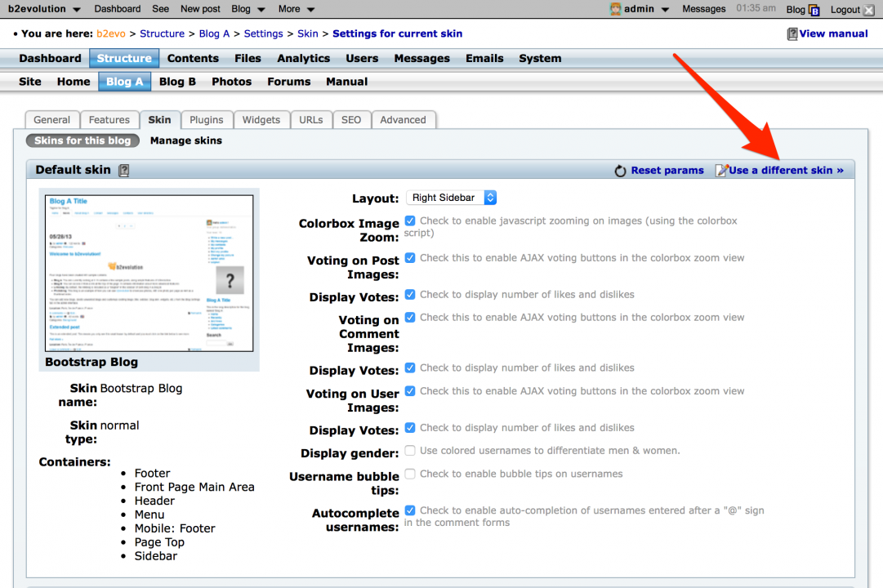
Task: Toggle the Voting on Post Images checkbox
Action: [410, 258]
